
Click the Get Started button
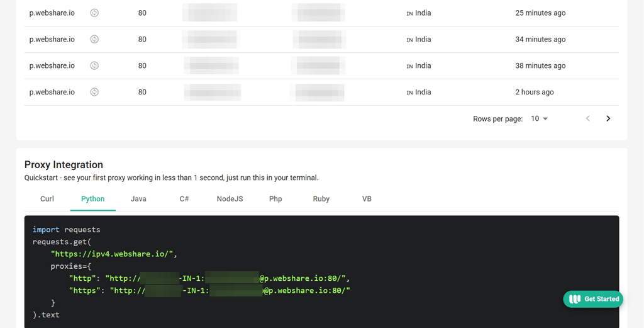(593, 299)
